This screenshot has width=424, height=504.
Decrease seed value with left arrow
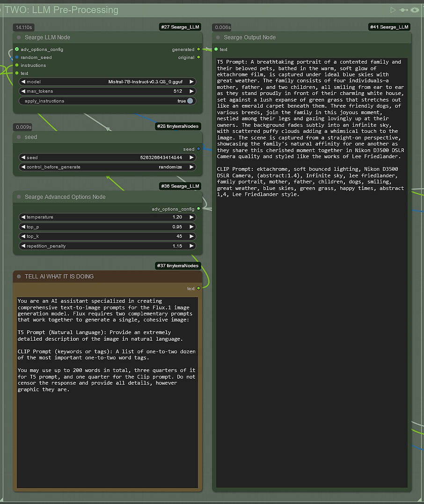pyautogui.click(x=23, y=158)
